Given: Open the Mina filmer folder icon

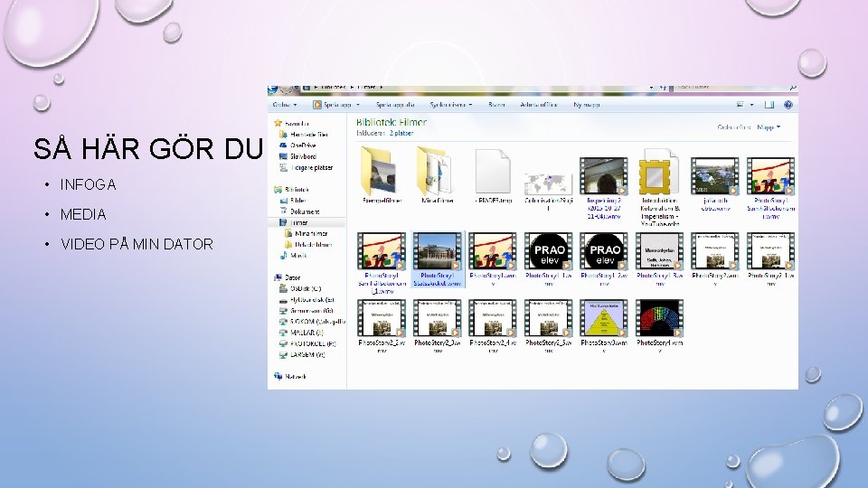Looking at the screenshot, I should pyautogui.click(x=437, y=174).
